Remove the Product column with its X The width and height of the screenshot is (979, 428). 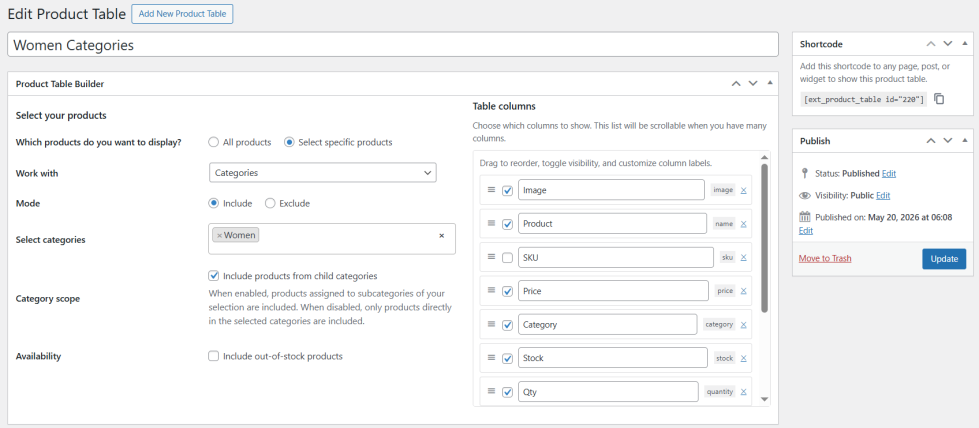(743, 224)
